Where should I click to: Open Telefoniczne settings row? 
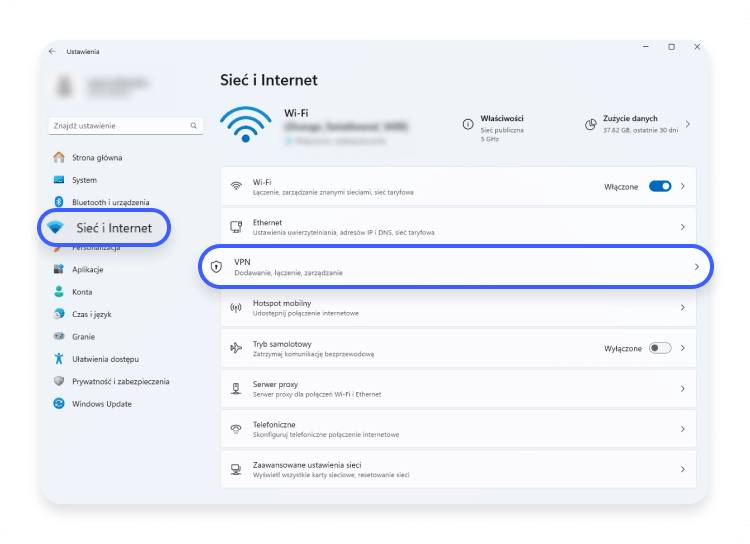(458, 429)
